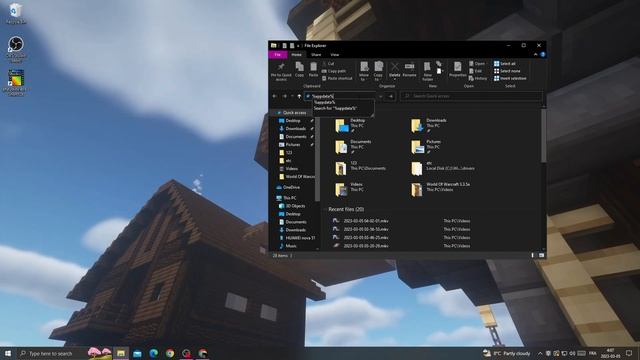
Task: Click the Cut scissors command
Action: 328,64
